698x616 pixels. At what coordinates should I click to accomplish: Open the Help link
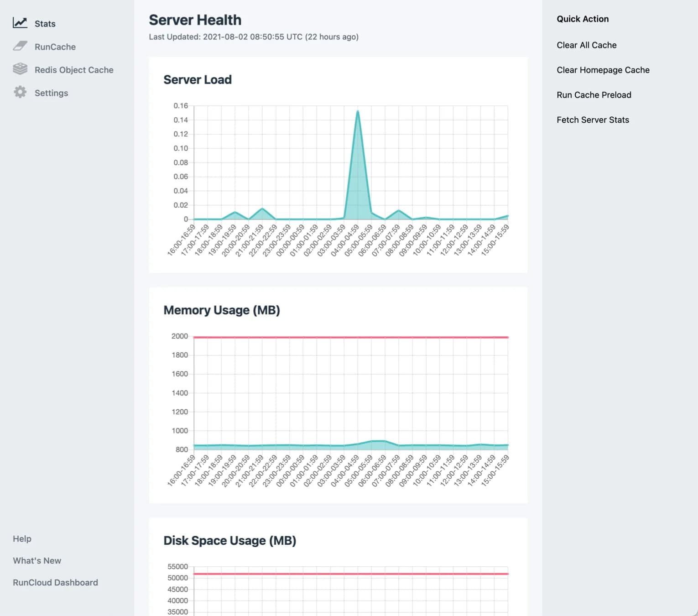[22, 538]
